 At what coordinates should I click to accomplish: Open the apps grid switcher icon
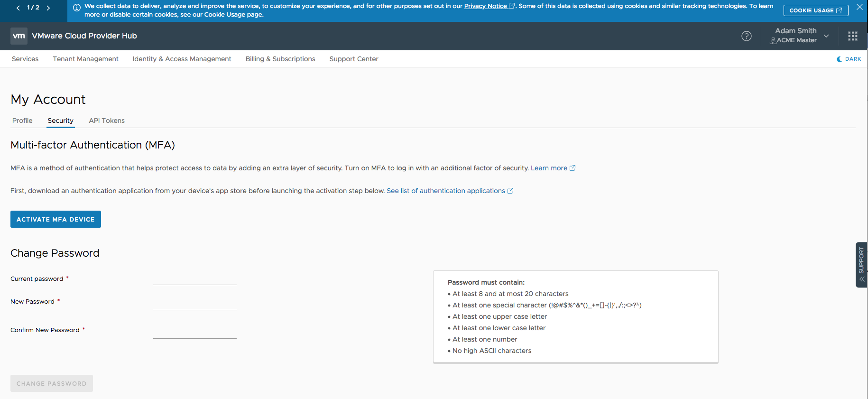852,36
